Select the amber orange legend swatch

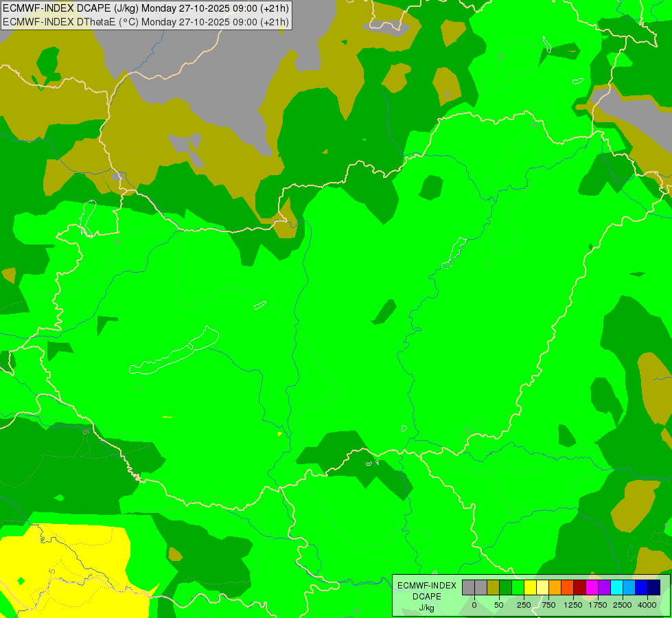(x=555, y=588)
